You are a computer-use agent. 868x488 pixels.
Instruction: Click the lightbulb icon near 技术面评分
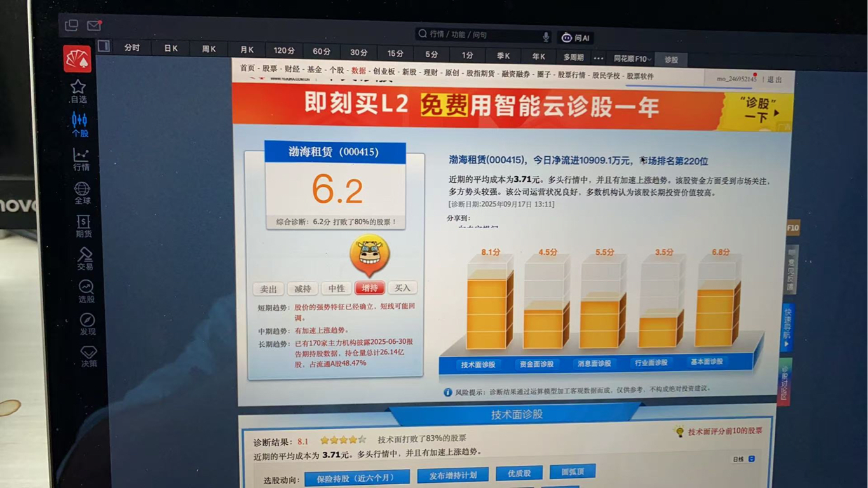(679, 431)
